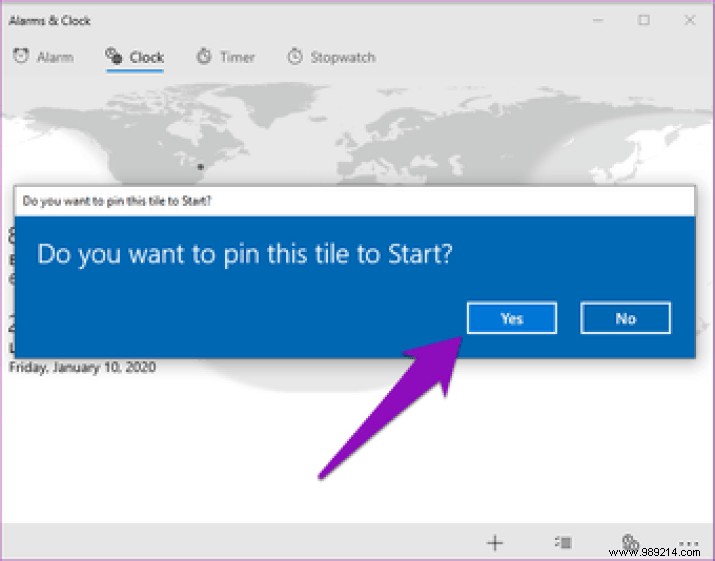Select the Clock tab
The height and width of the screenshot is (561, 715).
(x=135, y=57)
